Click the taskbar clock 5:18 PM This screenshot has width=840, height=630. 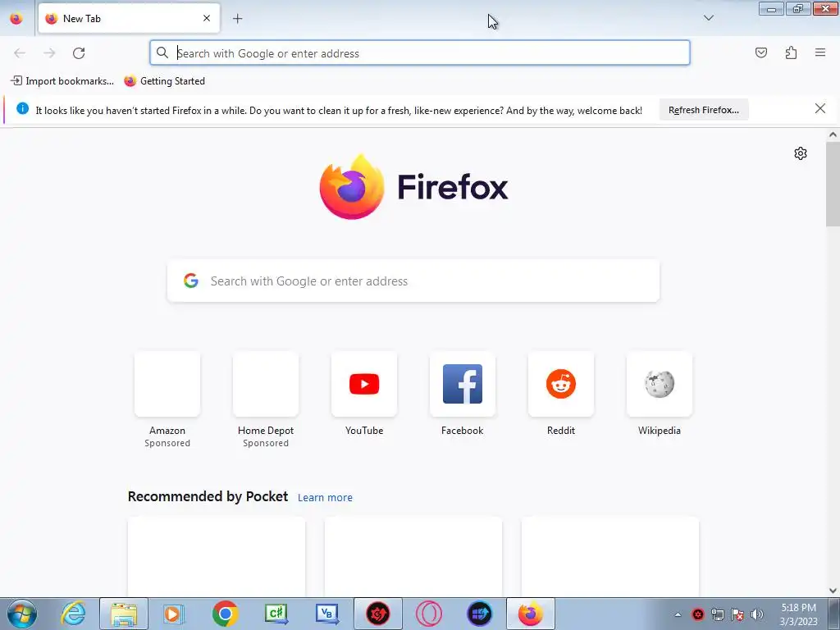798,608
